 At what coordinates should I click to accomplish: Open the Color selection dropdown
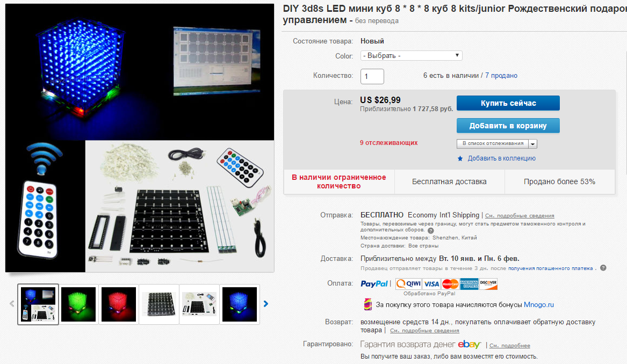pos(412,55)
